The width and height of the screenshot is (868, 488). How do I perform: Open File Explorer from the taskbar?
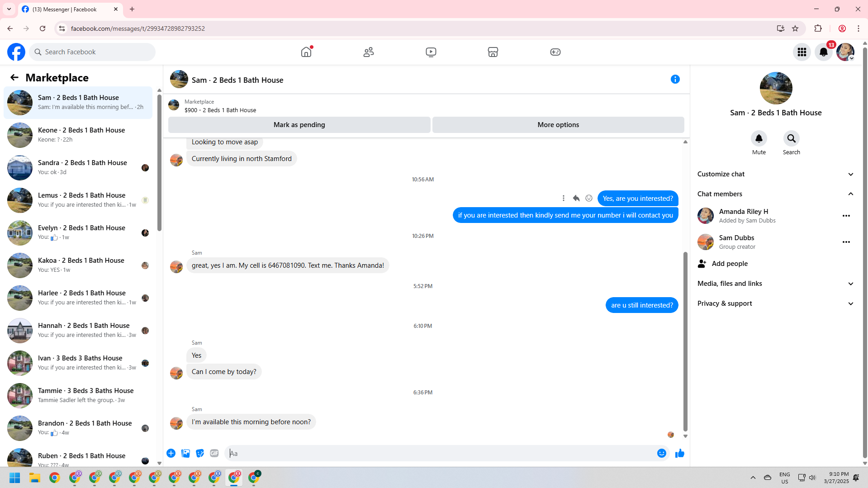point(35,478)
